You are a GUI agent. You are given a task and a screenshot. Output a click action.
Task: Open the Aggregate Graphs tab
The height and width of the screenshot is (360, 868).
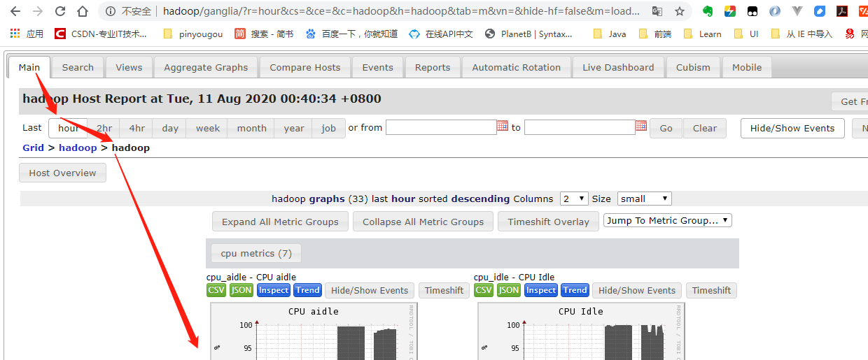(206, 67)
